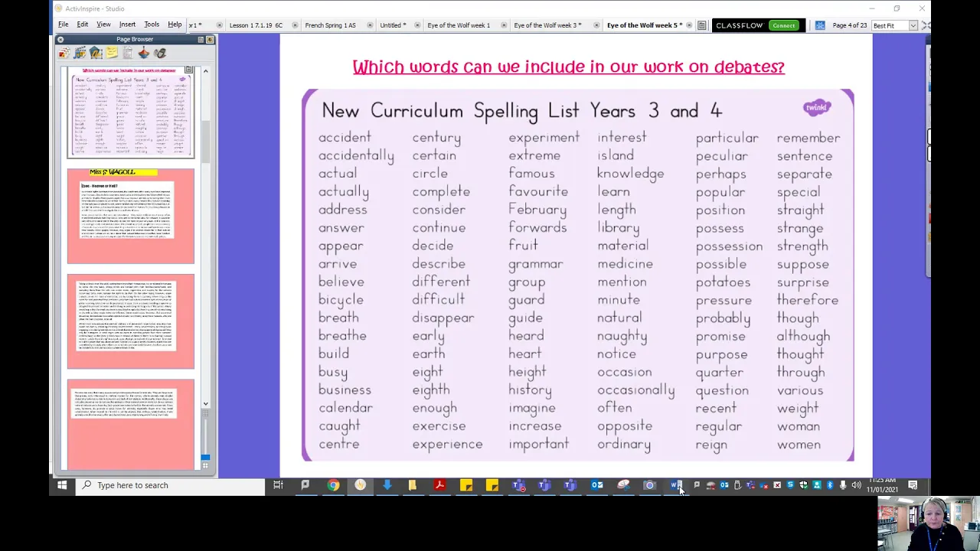The width and height of the screenshot is (980, 551).
Task: Click the blue thumbnail size slider handle
Action: pyautogui.click(x=204, y=458)
